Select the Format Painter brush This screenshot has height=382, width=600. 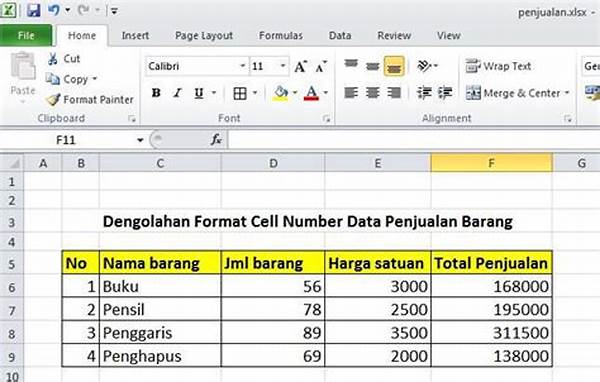[53, 100]
